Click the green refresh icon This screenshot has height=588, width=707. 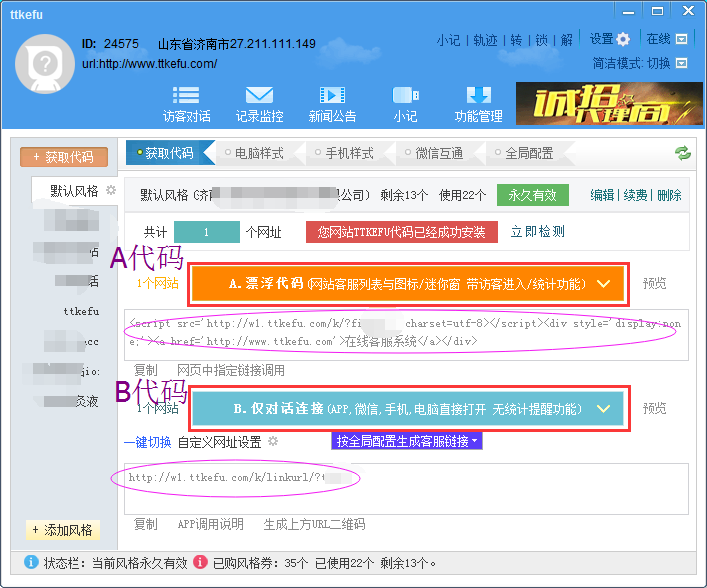click(x=683, y=153)
